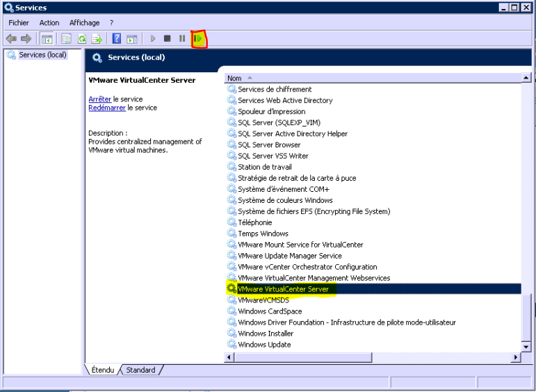Click the Forward arrow toolbar icon
Screen dimensions: 536x392
pos(26,39)
